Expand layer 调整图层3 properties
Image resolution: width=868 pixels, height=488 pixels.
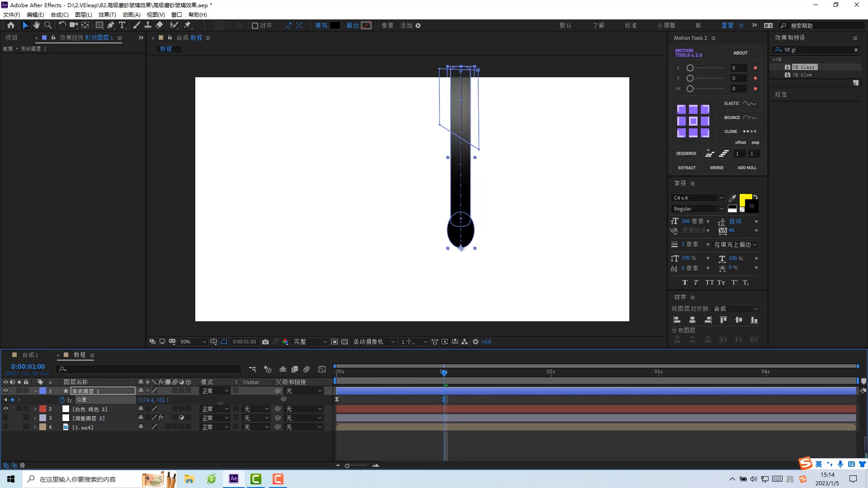[34, 418]
